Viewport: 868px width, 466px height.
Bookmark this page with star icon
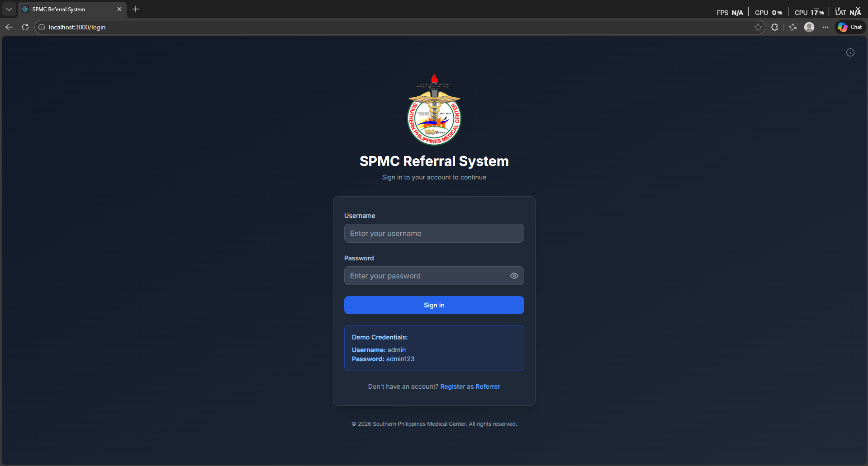[x=758, y=27]
